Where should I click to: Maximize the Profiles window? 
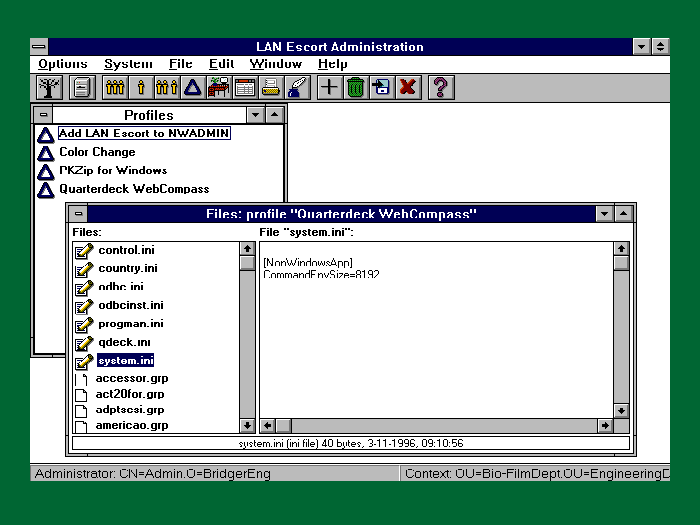[x=275, y=115]
